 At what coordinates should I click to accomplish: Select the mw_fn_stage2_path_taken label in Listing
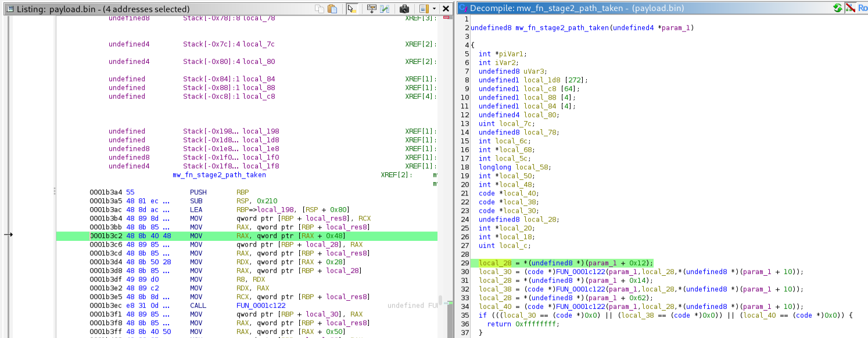click(219, 175)
